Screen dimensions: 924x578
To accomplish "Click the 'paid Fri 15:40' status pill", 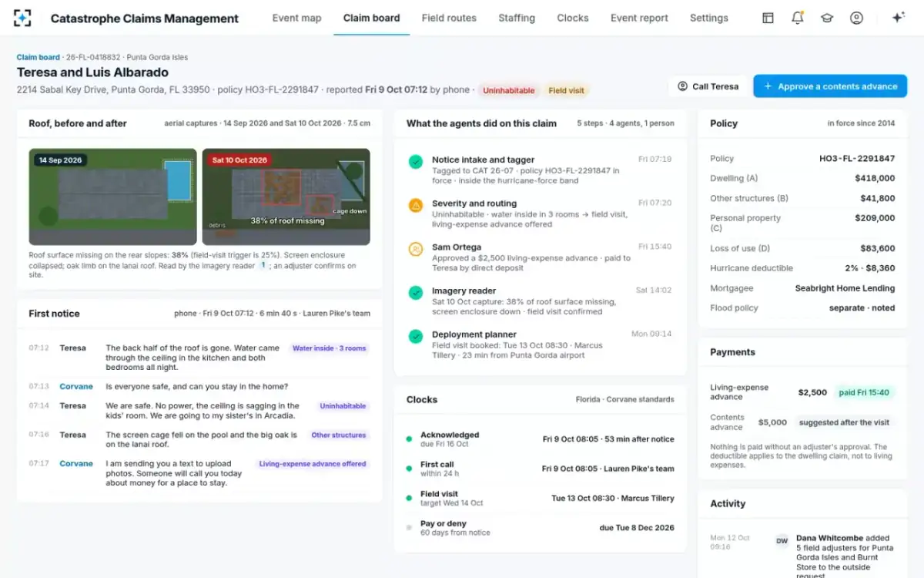I will tap(864, 392).
